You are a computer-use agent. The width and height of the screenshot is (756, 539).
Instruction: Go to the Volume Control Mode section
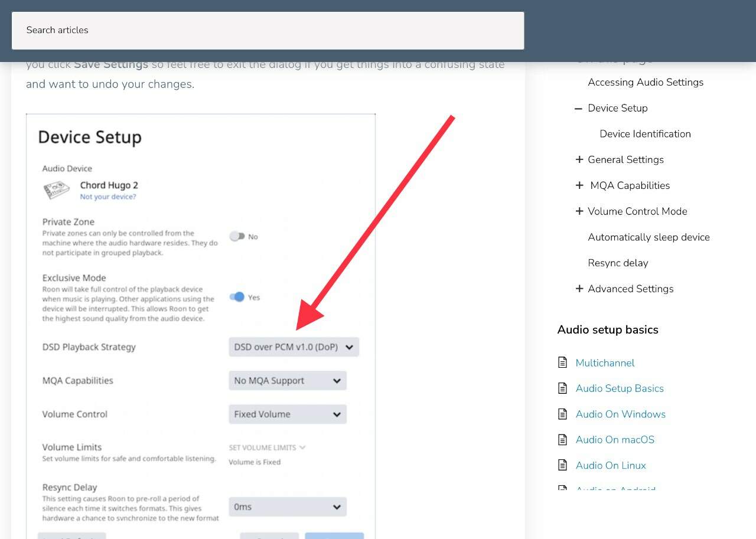[637, 211]
